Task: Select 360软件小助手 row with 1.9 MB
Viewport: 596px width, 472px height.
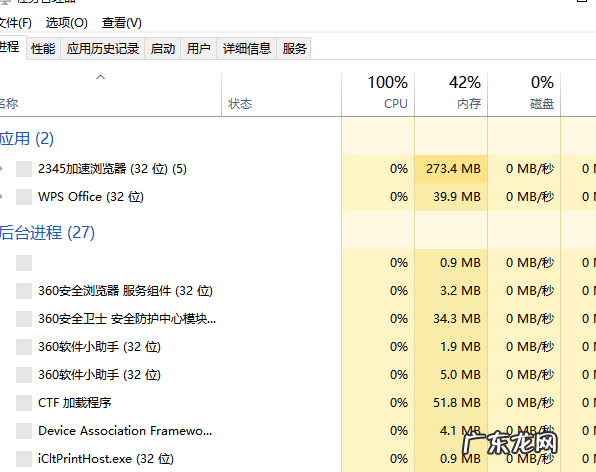Action: click(298, 347)
